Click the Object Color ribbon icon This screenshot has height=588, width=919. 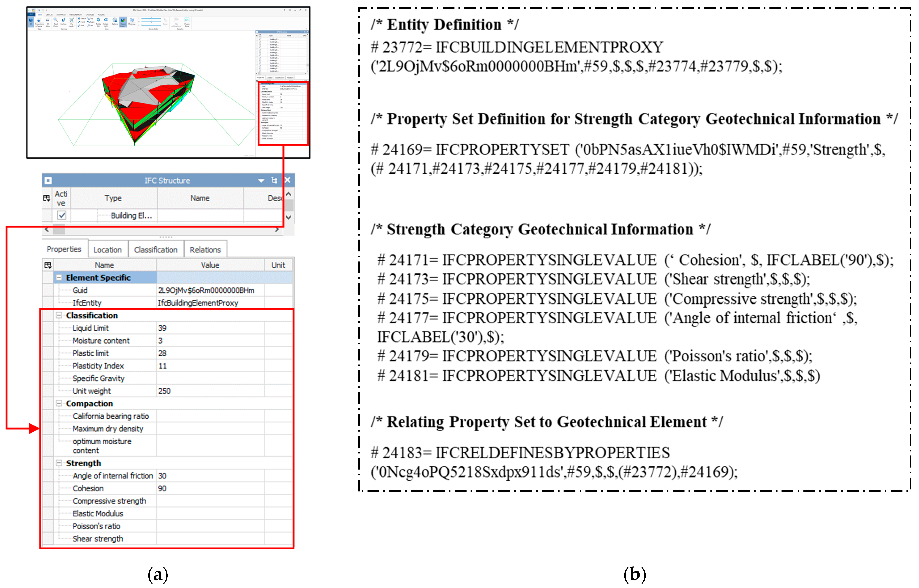(123, 20)
